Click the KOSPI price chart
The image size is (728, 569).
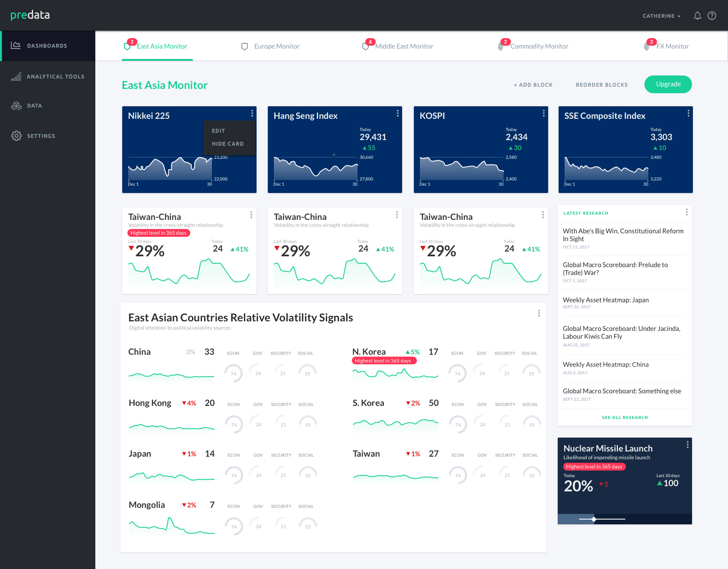[x=461, y=169]
